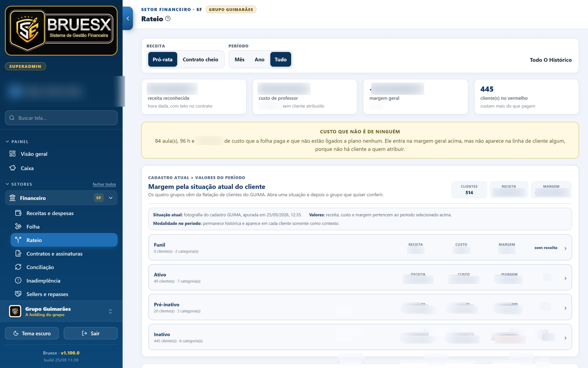The image size is (588, 368).
Task: Click the Caixa piggy bank icon
Action: pyautogui.click(x=12, y=168)
